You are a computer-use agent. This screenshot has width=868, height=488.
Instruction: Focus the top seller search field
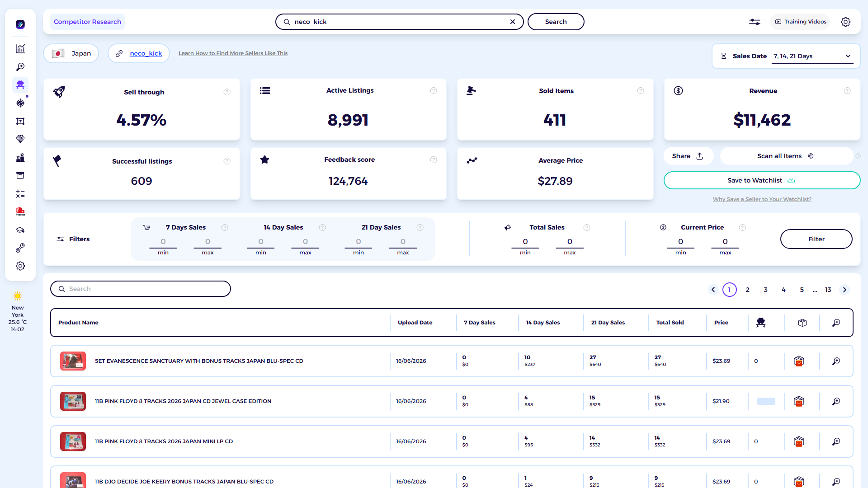(399, 22)
